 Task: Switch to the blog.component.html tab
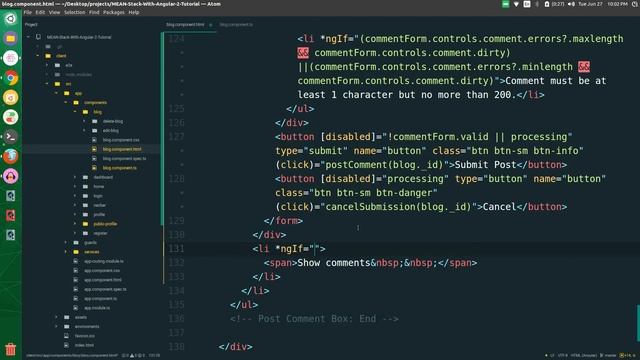pyautogui.click(x=185, y=25)
